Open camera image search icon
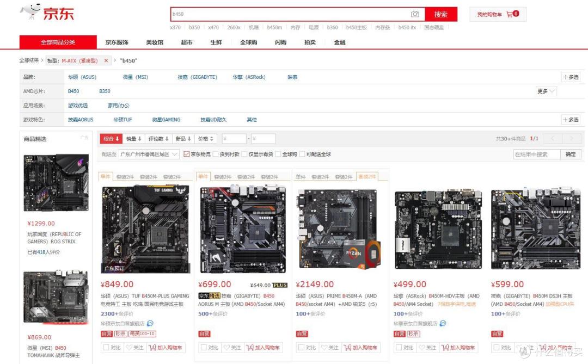 pyautogui.click(x=415, y=14)
